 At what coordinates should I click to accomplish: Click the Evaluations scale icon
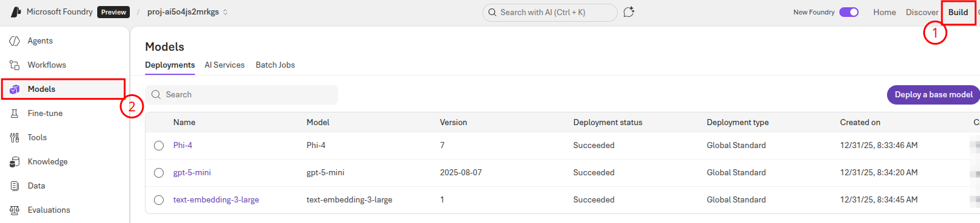pos(14,210)
